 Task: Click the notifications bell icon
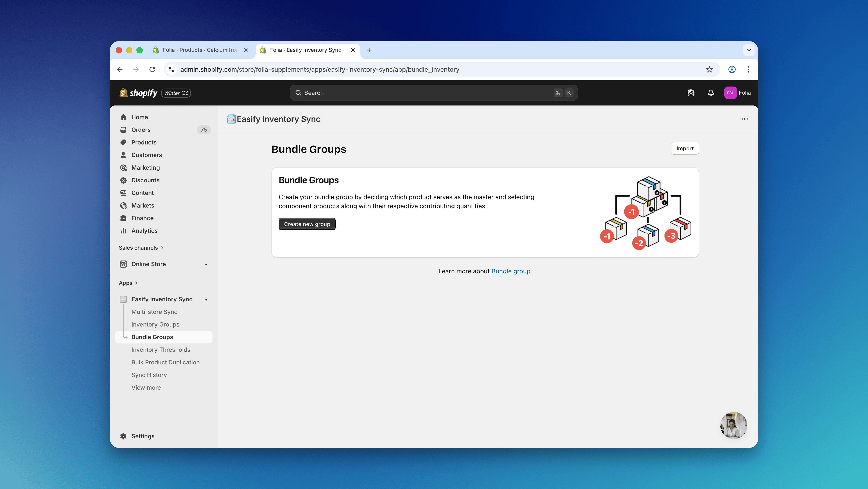pos(711,93)
